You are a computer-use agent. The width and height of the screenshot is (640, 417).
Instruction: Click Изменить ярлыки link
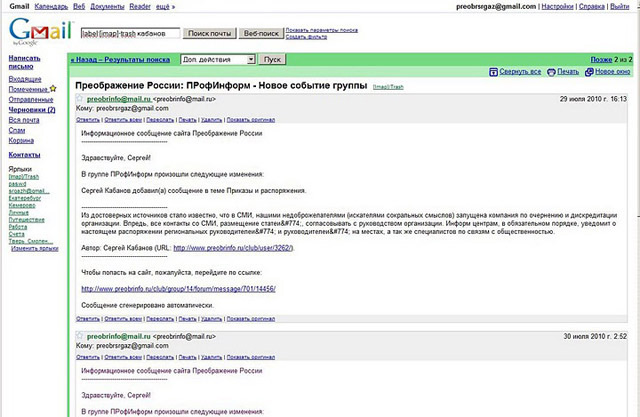coord(35,248)
